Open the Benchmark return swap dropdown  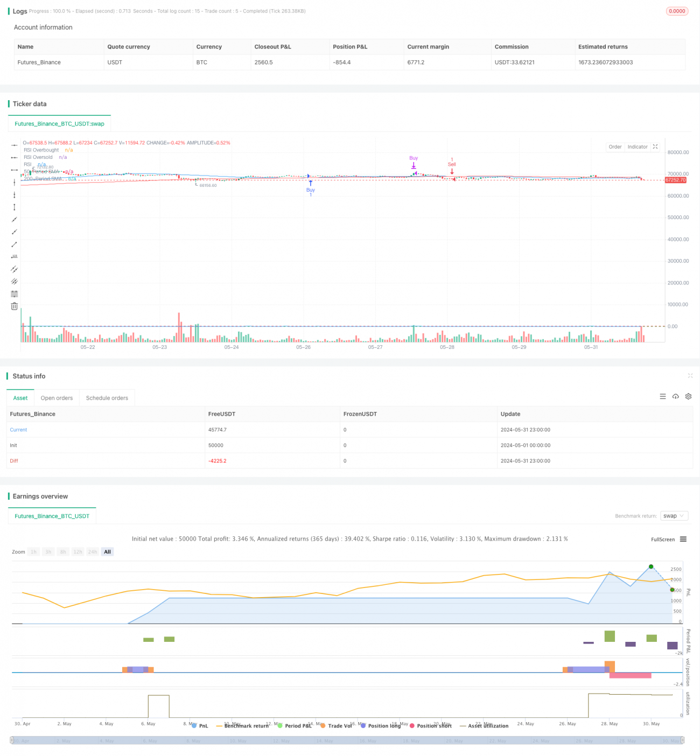674,516
